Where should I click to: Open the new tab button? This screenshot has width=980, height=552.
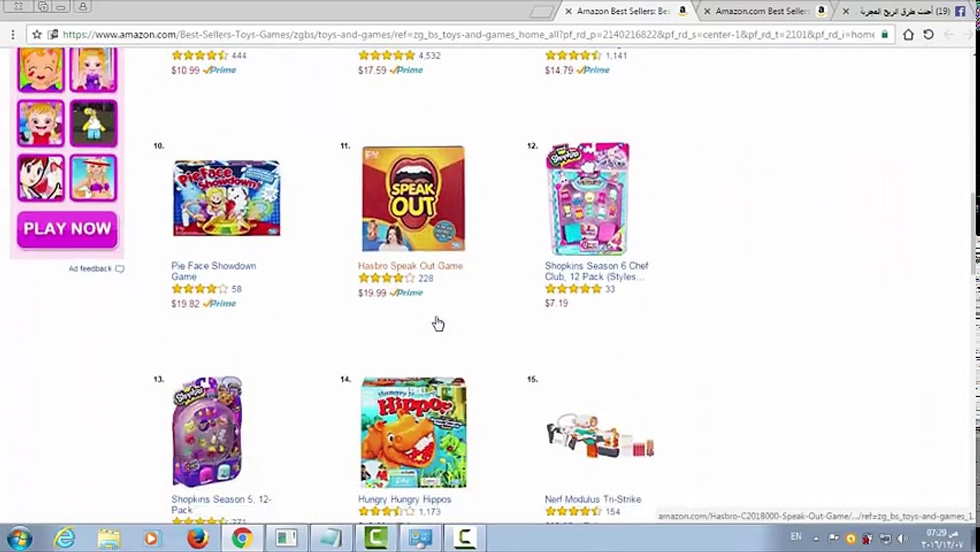click(541, 11)
